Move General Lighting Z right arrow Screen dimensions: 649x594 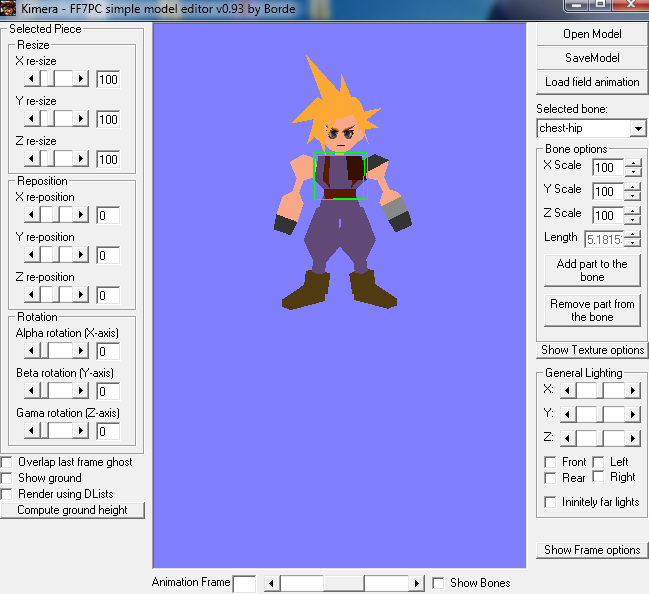(x=632, y=438)
